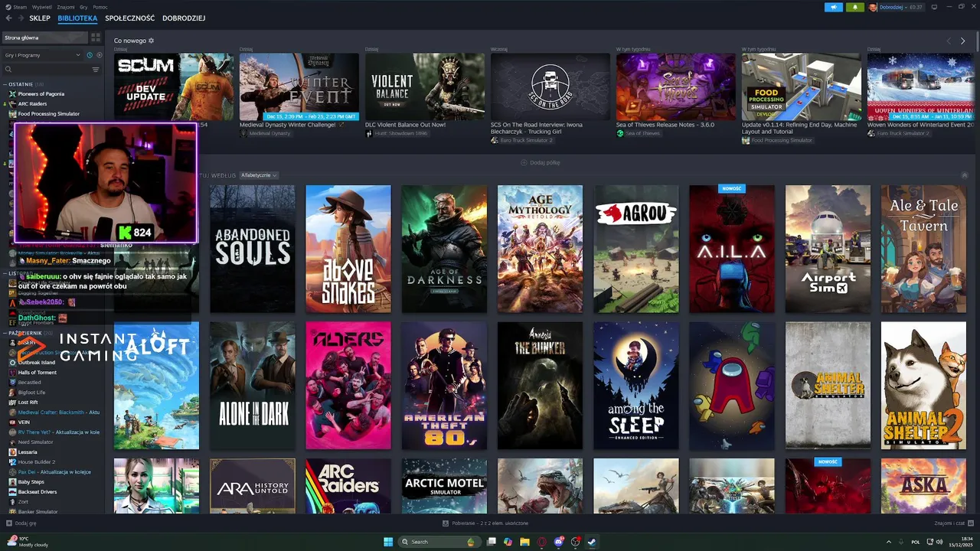Show previous news items with left arrow
Image resolution: width=980 pixels, height=551 pixels.
pyautogui.click(x=949, y=41)
